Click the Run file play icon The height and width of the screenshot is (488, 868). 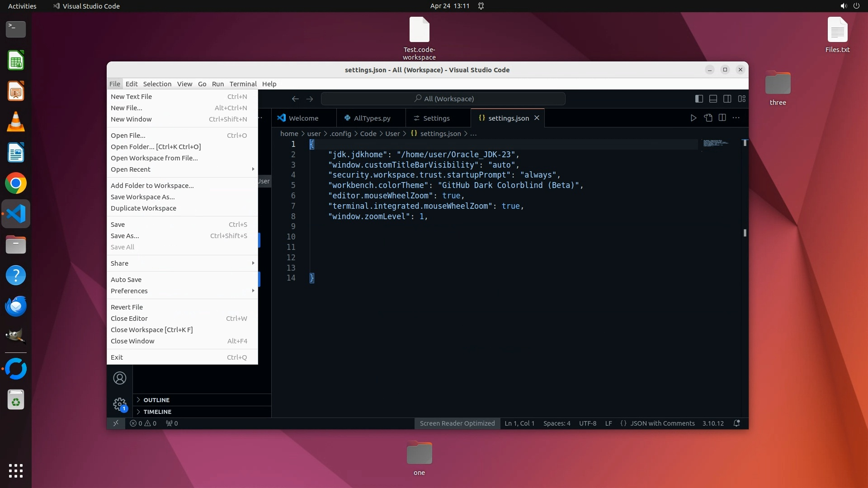pos(693,118)
